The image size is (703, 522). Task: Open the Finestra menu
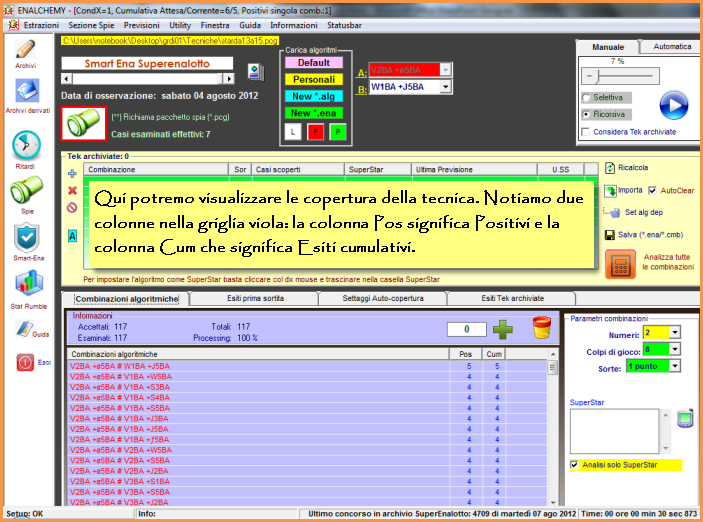(x=215, y=25)
